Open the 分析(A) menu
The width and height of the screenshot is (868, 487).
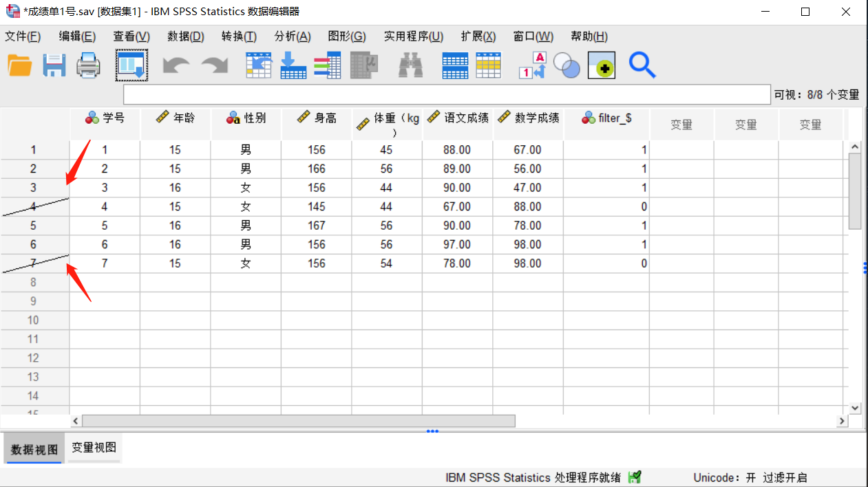[x=292, y=36]
